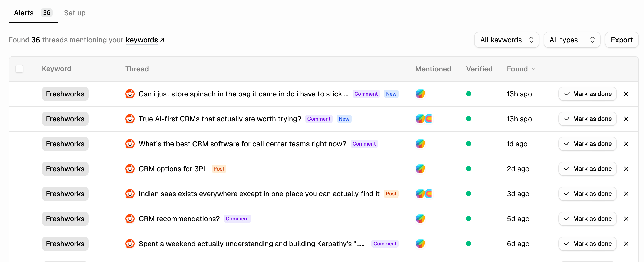Click the Verified column header
This screenshot has width=644, height=262.
479,69
